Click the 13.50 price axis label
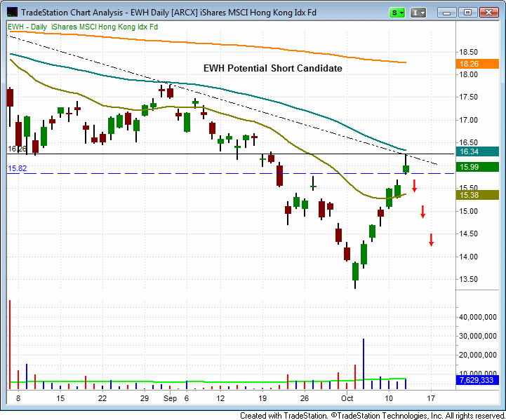506x420 pixels. tap(468, 279)
